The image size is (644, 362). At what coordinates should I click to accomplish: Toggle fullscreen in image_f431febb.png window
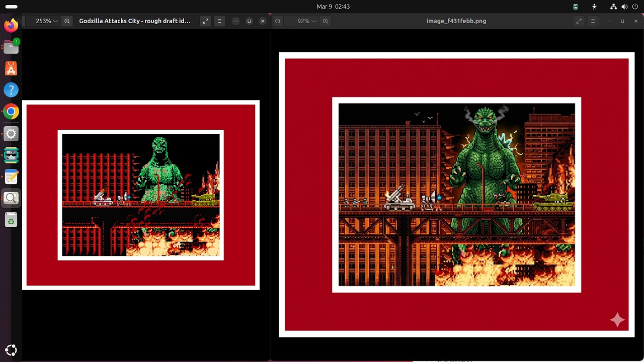click(x=579, y=21)
